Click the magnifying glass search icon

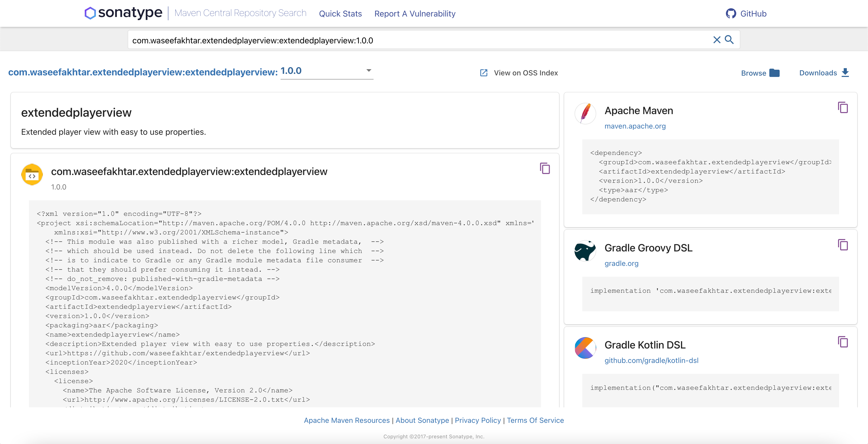coord(729,40)
